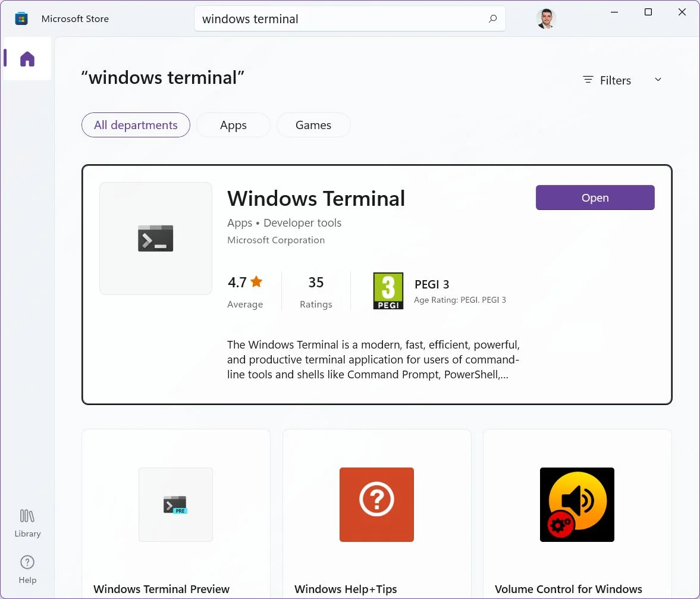The image size is (700, 599).
Task: Click the Age Rating: PEGI. PEGI 3 text
Action: [x=460, y=300]
